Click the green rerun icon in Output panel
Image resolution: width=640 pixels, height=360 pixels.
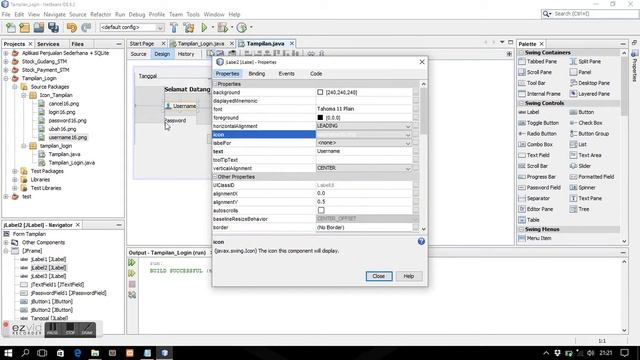point(132,262)
